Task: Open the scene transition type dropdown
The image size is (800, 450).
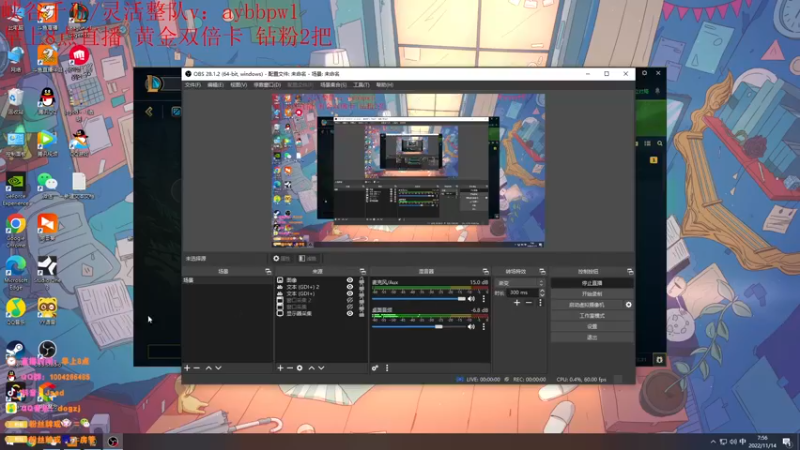Action: pyautogui.click(x=520, y=283)
